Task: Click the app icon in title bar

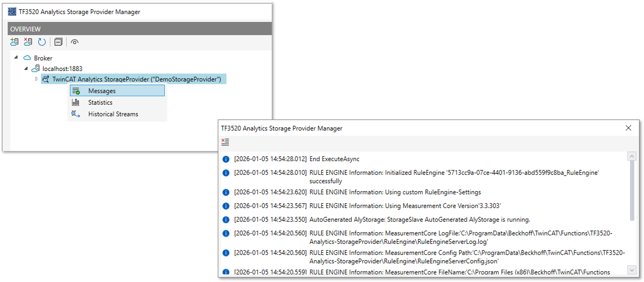Action: (x=12, y=12)
